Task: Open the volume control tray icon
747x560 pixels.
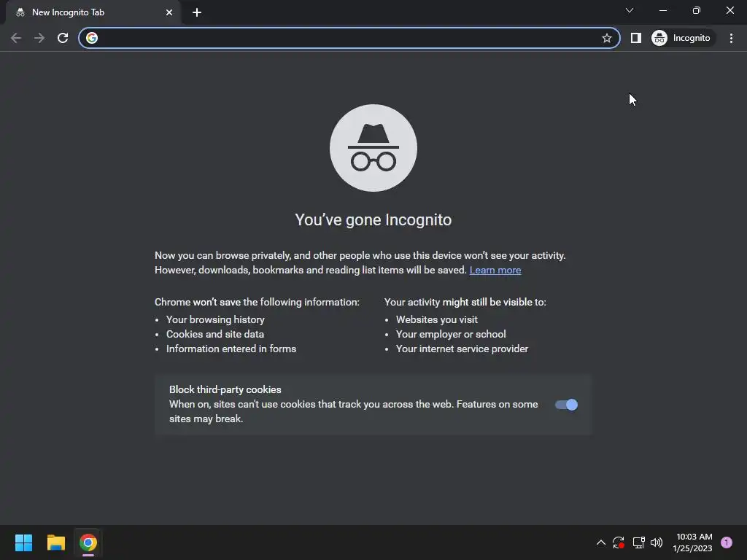Action: 657,542
